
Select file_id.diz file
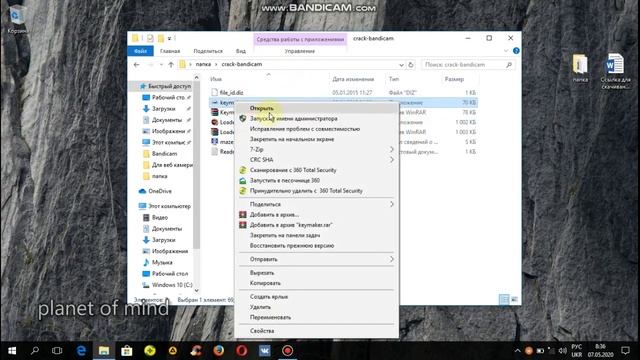(x=231, y=93)
